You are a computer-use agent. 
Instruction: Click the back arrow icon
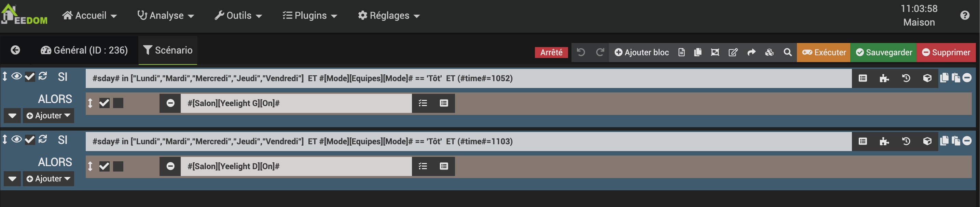pos(15,50)
